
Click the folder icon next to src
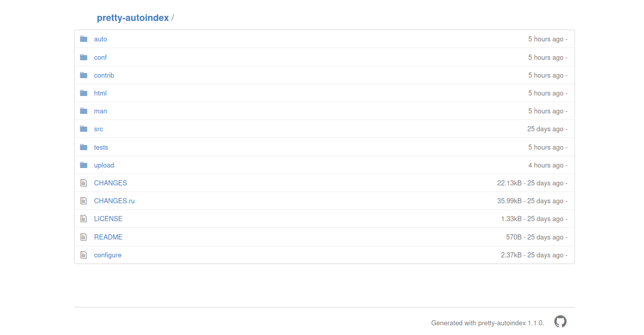coord(84,129)
